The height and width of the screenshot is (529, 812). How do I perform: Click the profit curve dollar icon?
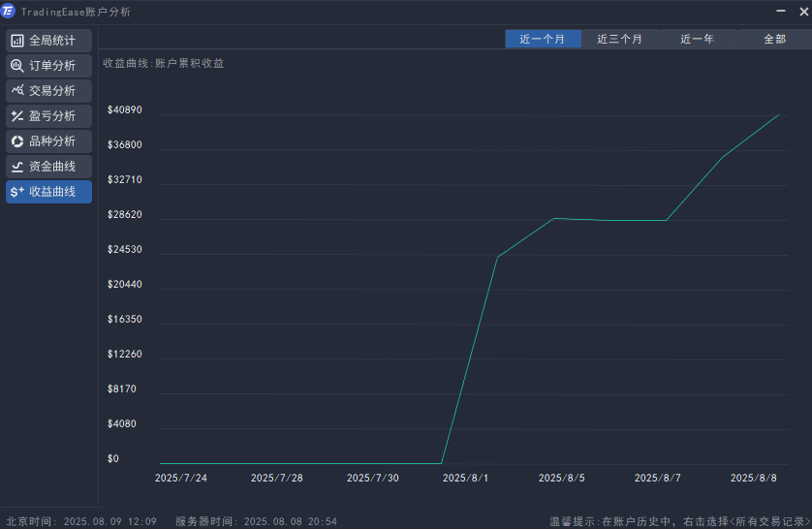point(17,192)
